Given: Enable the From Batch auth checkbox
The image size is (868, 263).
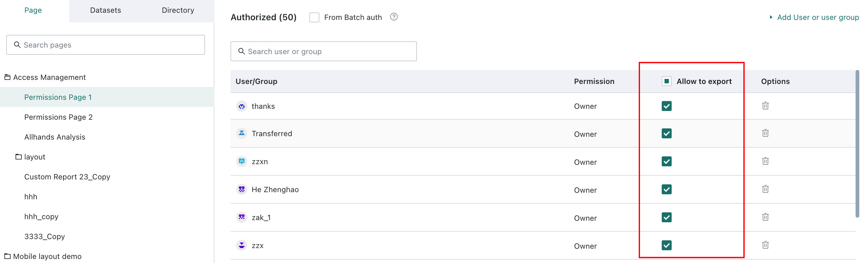Looking at the screenshot, I should (314, 17).
